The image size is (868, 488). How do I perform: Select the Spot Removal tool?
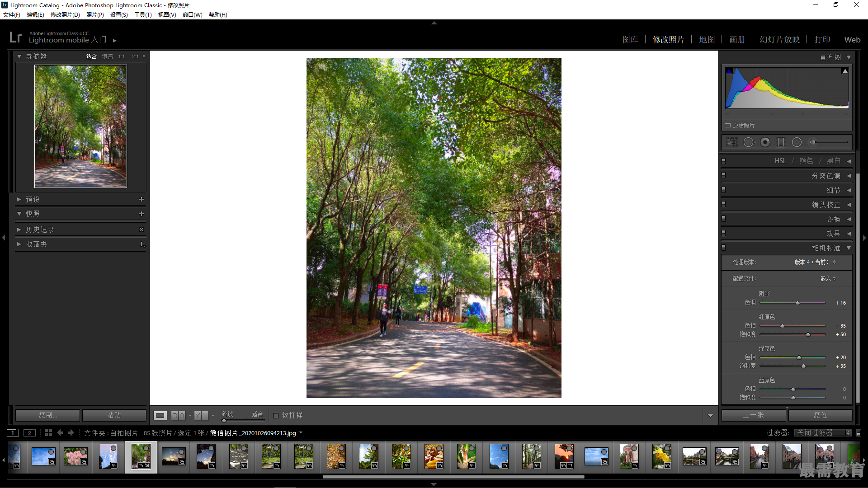(749, 142)
